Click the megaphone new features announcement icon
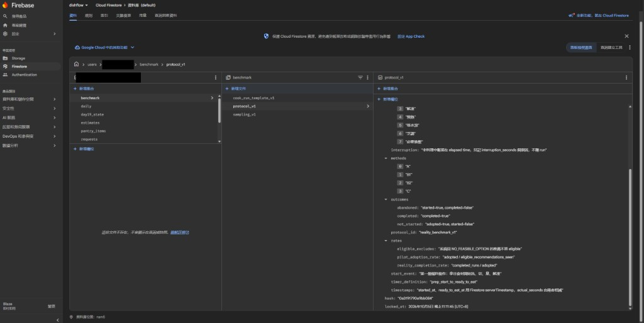Image resolution: width=644 pixels, height=323 pixels. [571, 16]
